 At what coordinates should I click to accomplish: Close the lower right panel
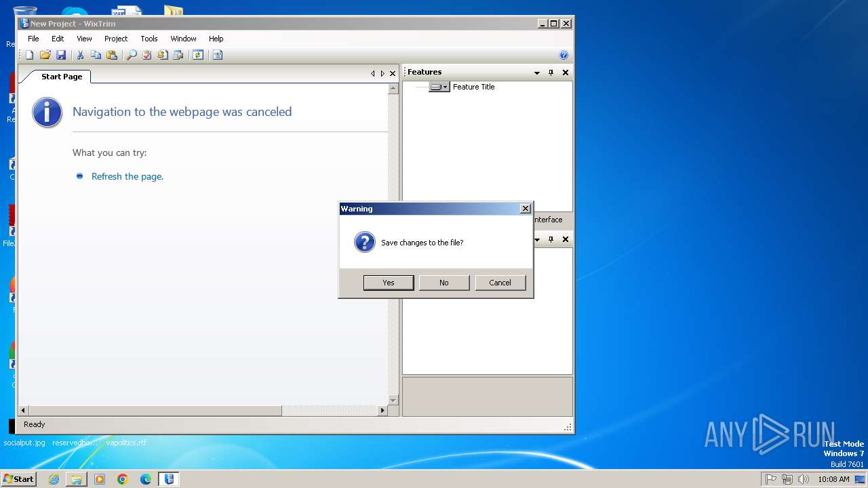566,239
